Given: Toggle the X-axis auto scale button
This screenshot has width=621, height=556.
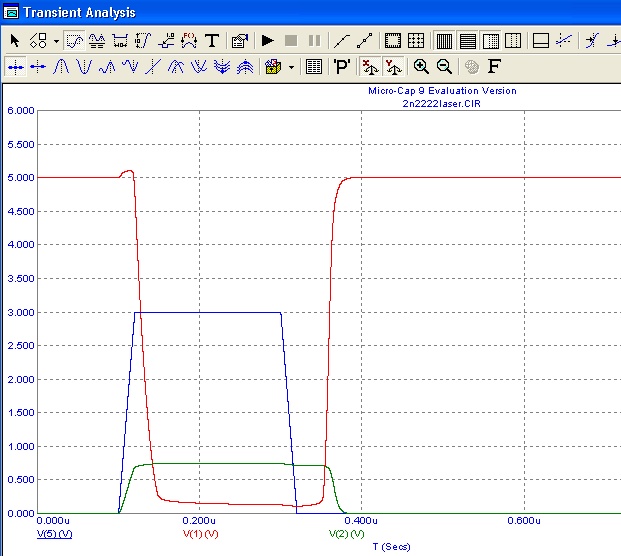Looking at the screenshot, I should point(369,67).
